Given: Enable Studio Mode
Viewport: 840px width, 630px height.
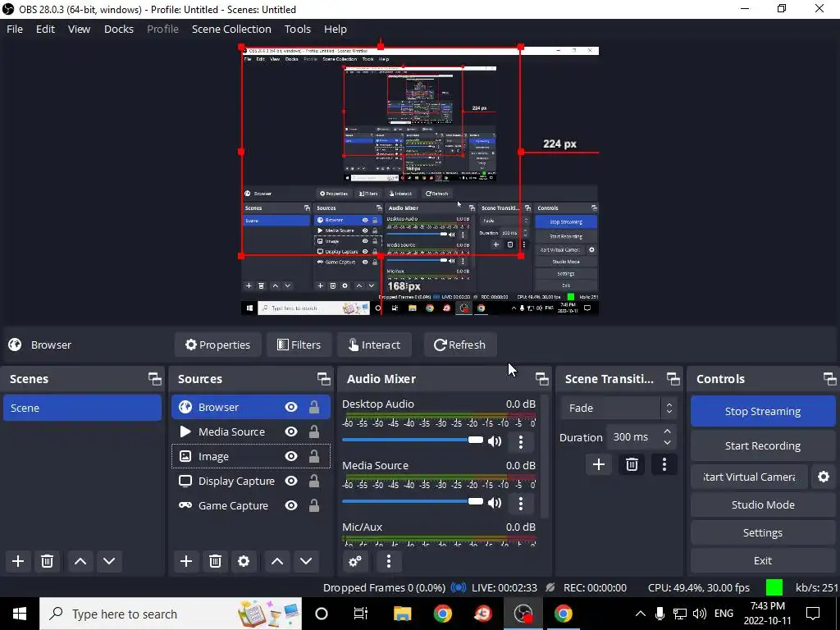Looking at the screenshot, I should [x=763, y=504].
